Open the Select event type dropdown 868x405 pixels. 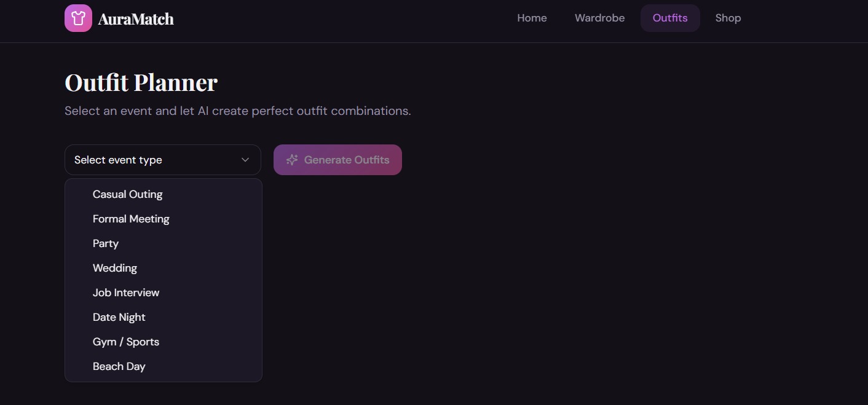(163, 160)
